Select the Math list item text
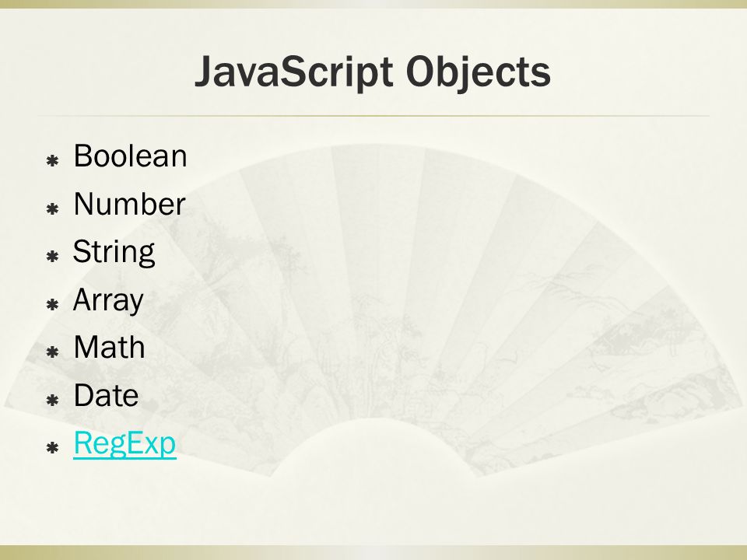Viewport: 747px width, 560px height. point(109,347)
